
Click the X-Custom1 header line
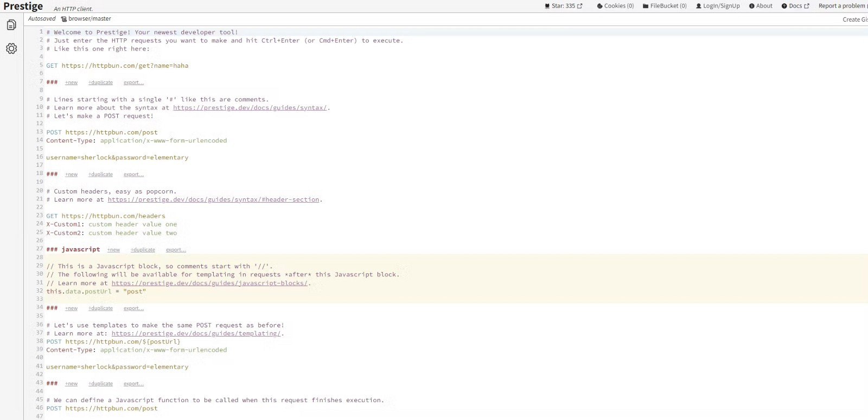[x=112, y=224]
